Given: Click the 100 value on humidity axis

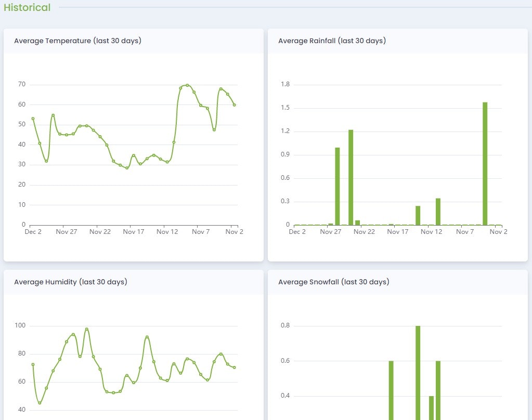Looking at the screenshot, I should pos(20,325).
